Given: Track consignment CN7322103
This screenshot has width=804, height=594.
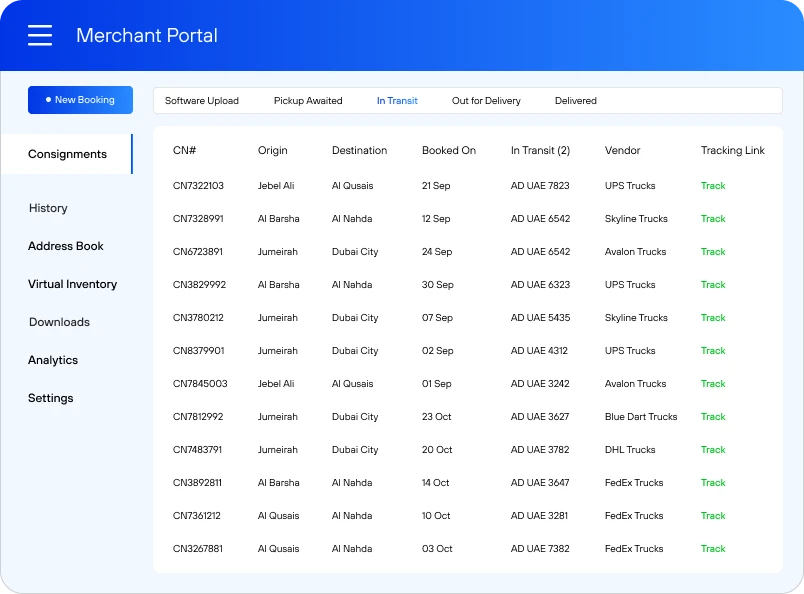Looking at the screenshot, I should click(713, 186).
